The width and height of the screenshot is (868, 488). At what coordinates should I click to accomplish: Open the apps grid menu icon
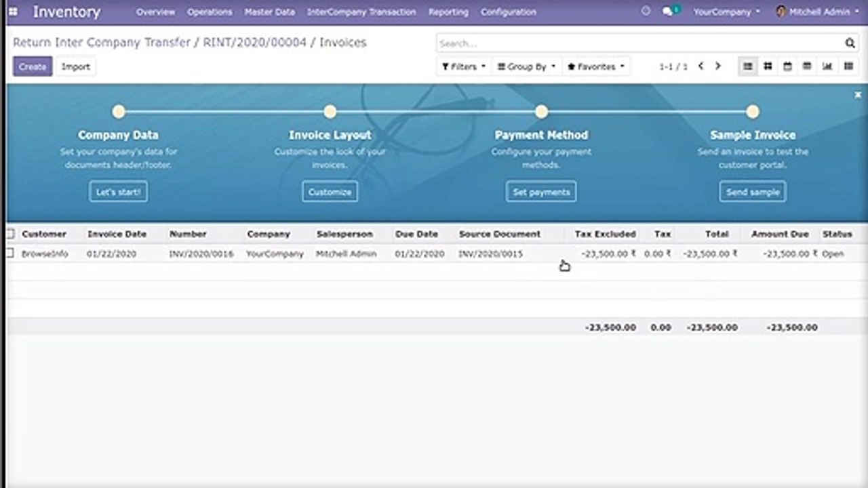click(x=13, y=12)
